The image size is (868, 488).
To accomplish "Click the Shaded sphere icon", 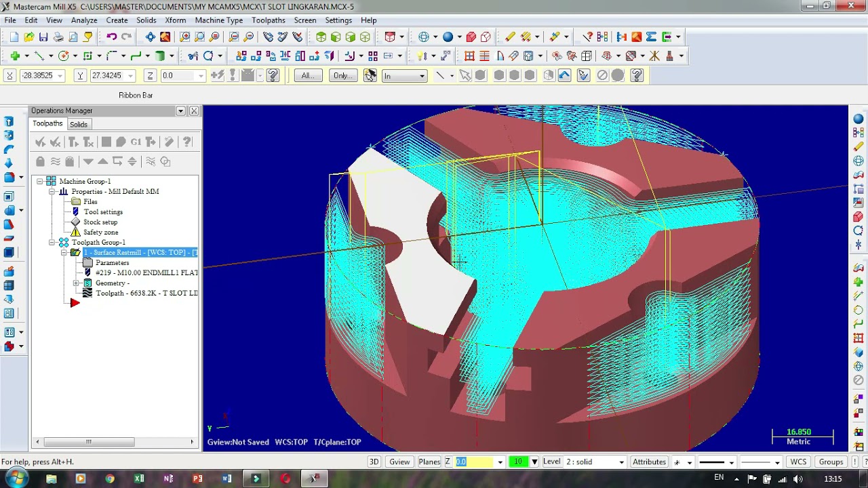I will (448, 37).
